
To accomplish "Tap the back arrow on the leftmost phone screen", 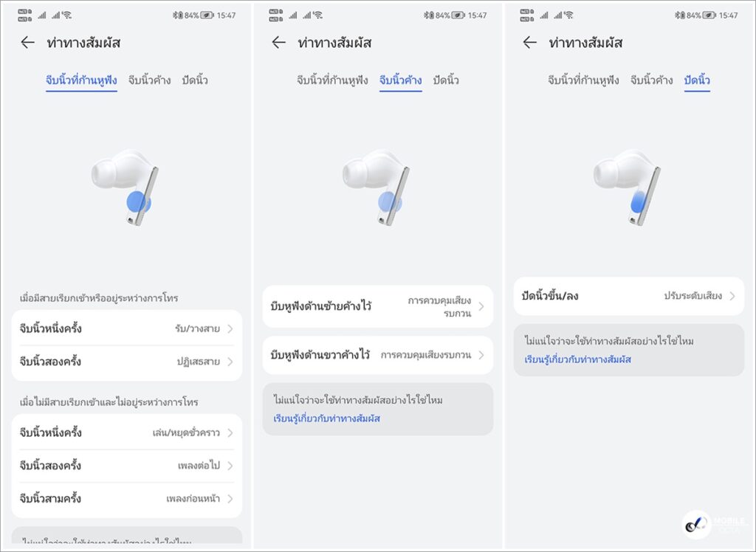I will (x=27, y=43).
